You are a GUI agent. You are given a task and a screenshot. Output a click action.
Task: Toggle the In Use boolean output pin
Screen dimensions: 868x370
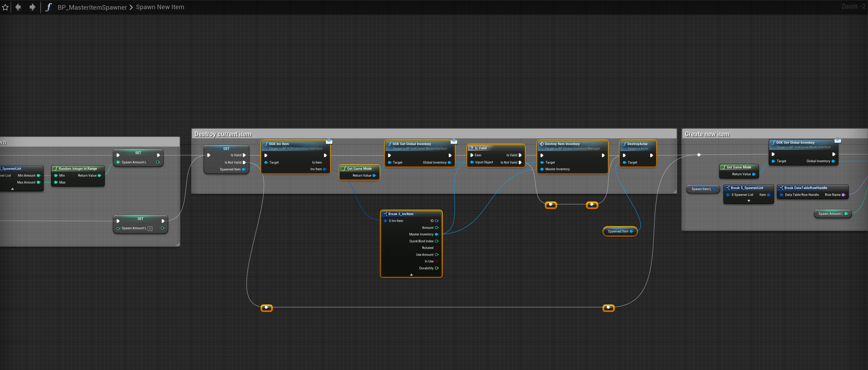pyautogui.click(x=437, y=262)
